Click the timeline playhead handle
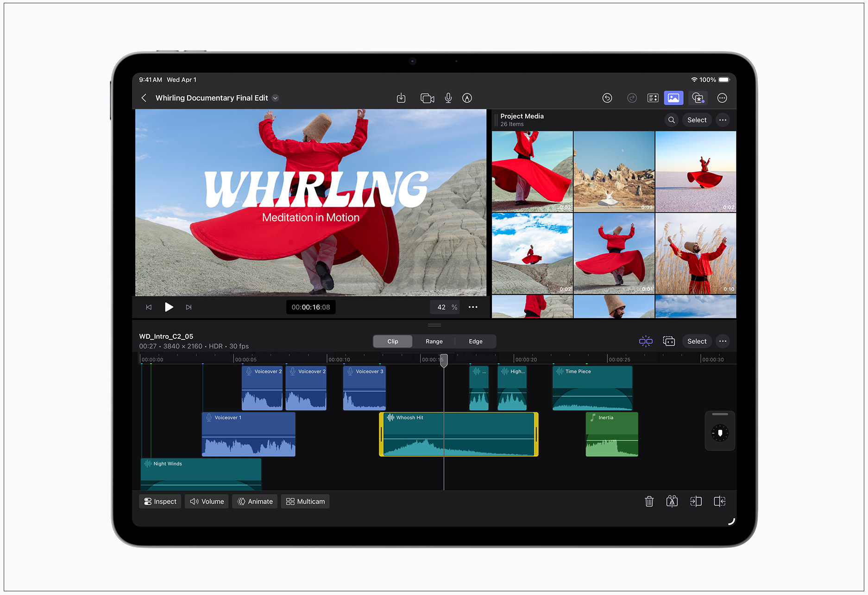This screenshot has height=595, width=868. coord(444,360)
